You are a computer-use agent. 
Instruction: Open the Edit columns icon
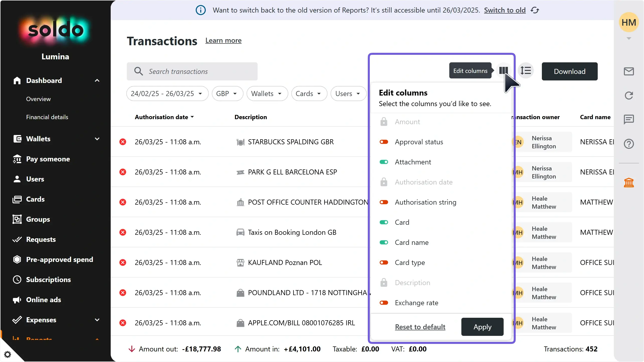503,71
